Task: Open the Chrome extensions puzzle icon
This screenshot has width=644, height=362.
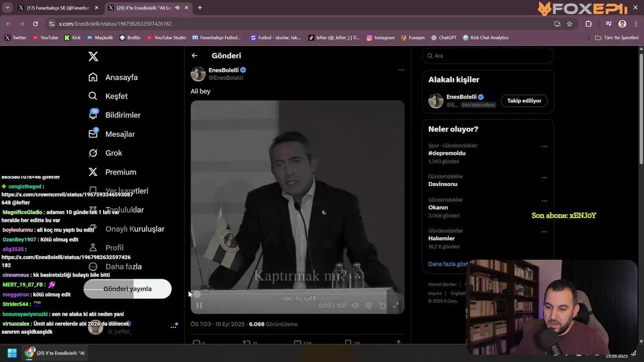Action: [589, 24]
